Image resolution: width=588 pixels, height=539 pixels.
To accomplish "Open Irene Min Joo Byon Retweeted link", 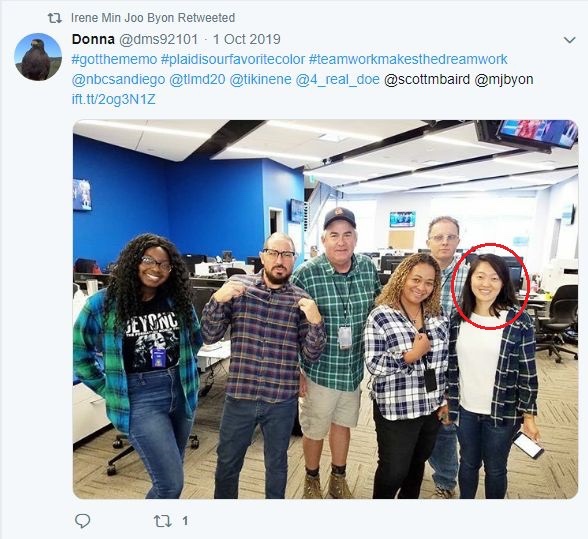I will tap(153, 18).
